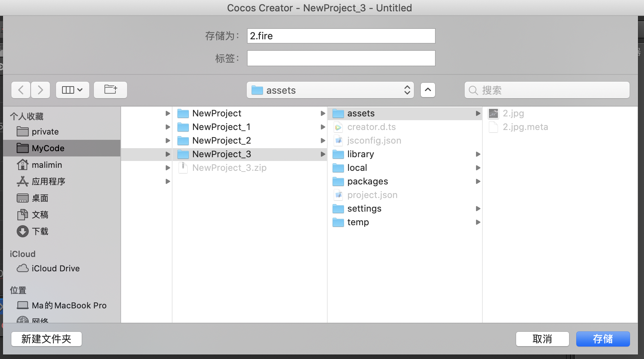Go forward with the right chevron button
The width and height of the screenshot is (644, 359).
coord(40,90)
